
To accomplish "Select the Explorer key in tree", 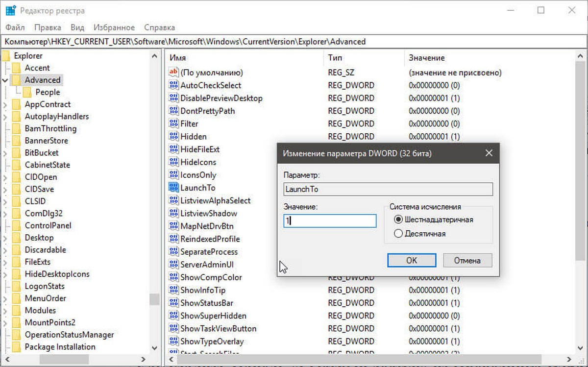I will click(x=28, y=56).
